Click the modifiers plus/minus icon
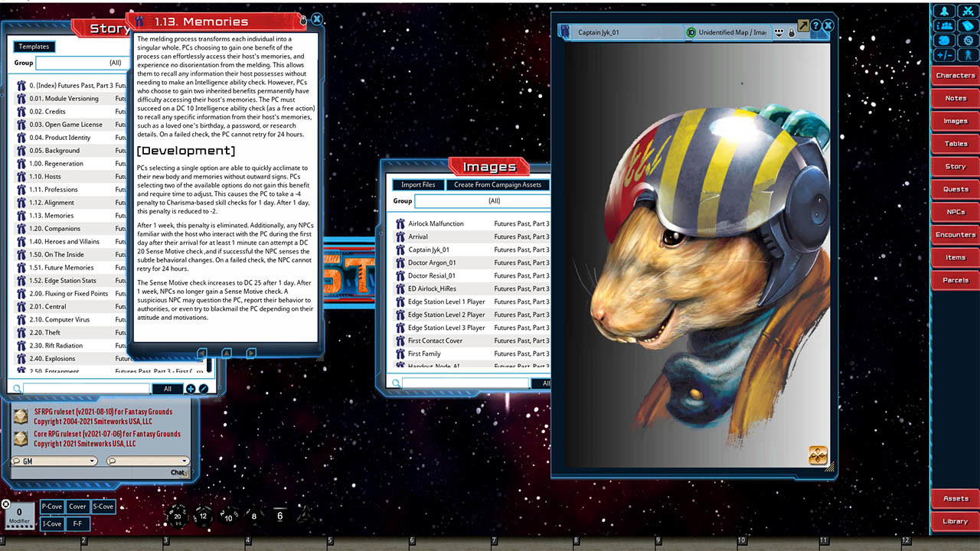The height and width of the screenshot is (551, 980). click(944, 55)
